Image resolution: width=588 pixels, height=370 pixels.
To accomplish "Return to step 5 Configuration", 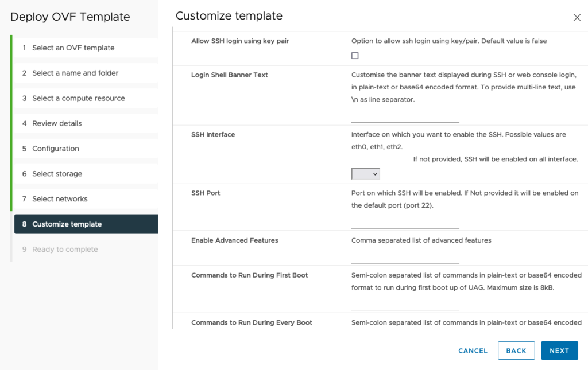I will coord(56,149).
